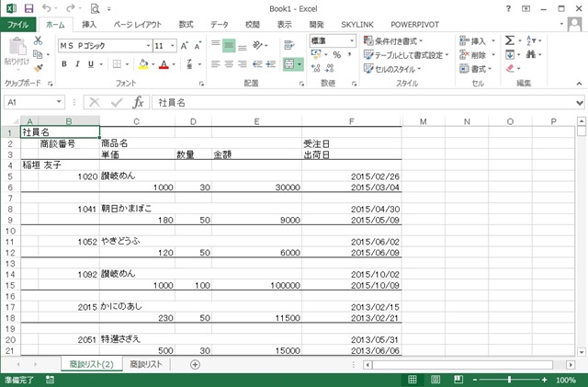The height and width of the screenshot is (387, 588).
Task: Click the Insert Function fx icon
Action: (x=138, y=102)
